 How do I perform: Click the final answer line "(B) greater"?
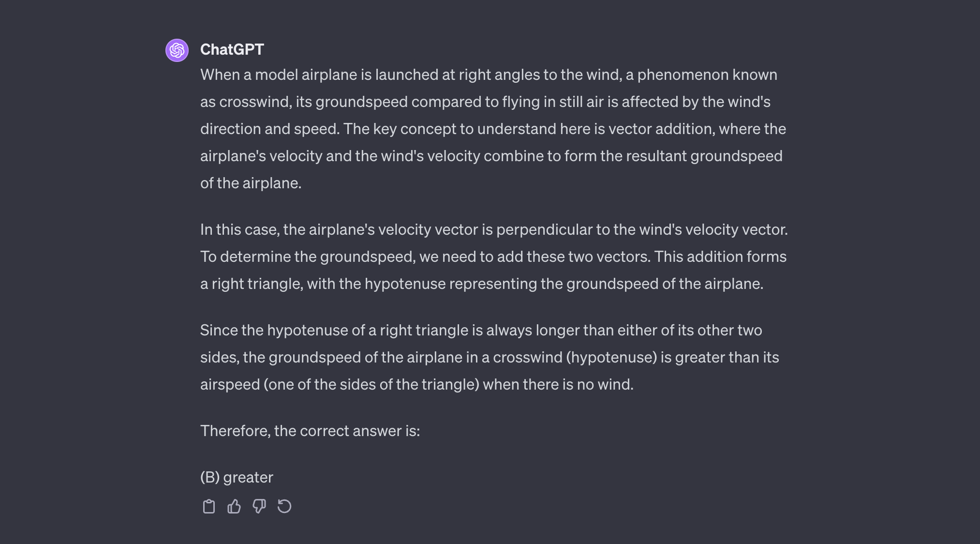(x=237, y=477)
